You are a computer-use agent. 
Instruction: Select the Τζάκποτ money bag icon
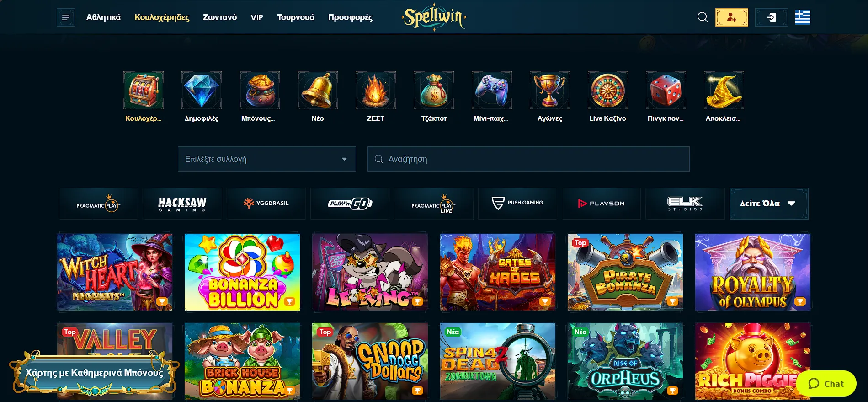coord(434,90)
